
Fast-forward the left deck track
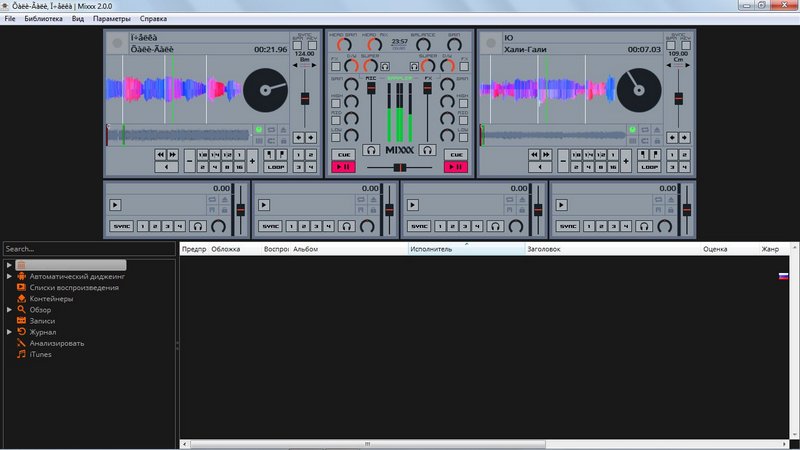172,155
